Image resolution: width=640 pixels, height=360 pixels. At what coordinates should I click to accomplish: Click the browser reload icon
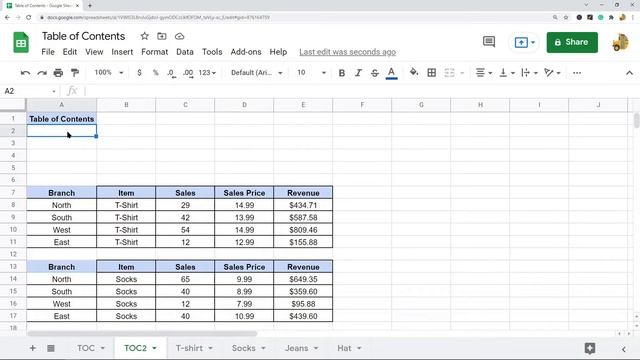coord(29,18)
